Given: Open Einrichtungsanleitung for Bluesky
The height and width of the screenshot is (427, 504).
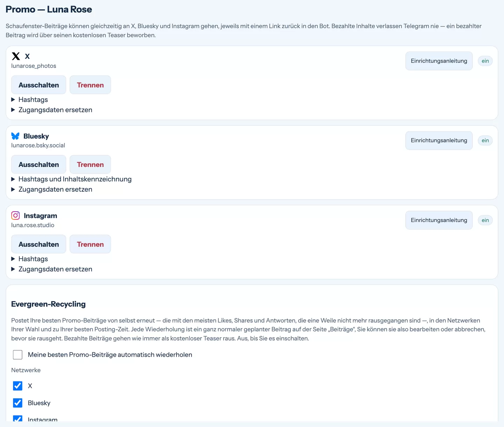Looking at the screenshot, I should coord(439,141).
